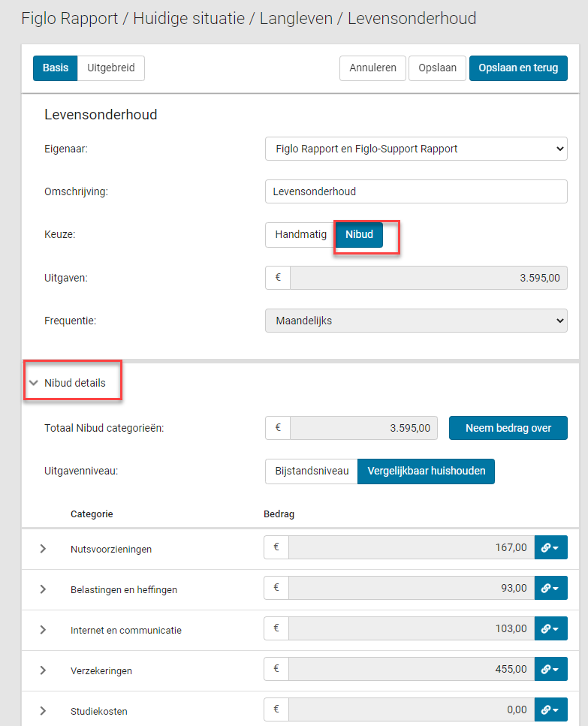
Task: Set Uitgavenniveau to Bijstandsniveau
Action: click(x=312, y=471)
